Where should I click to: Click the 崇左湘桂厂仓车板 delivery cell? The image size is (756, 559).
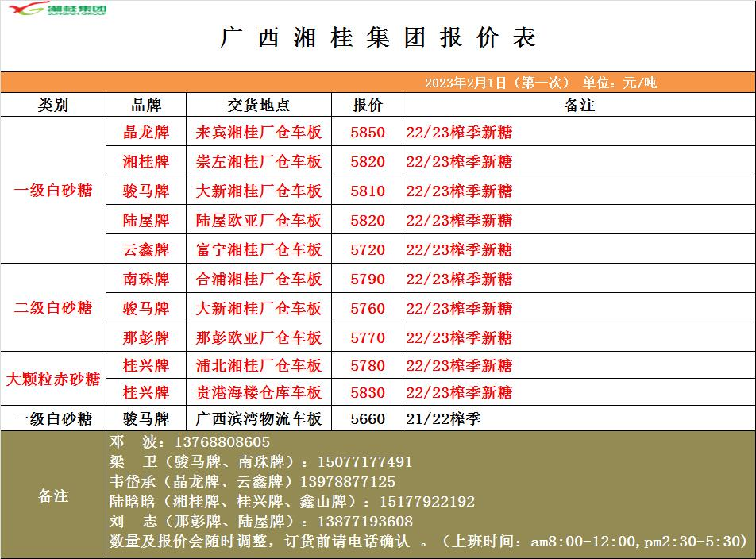click(258, 162)
